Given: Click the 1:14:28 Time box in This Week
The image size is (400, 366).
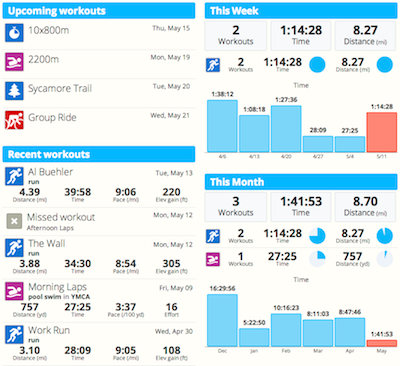Looking at the screenshot, I should [x=301, y=36].
